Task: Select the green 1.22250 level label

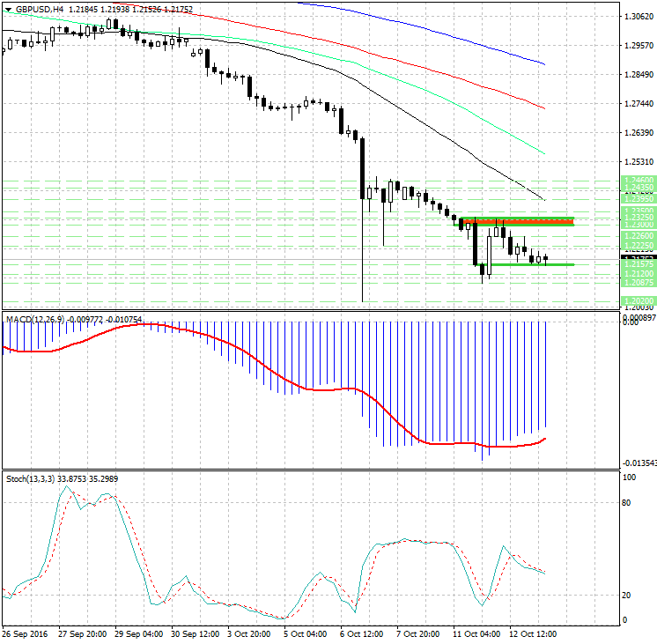Action: [639, 245]
